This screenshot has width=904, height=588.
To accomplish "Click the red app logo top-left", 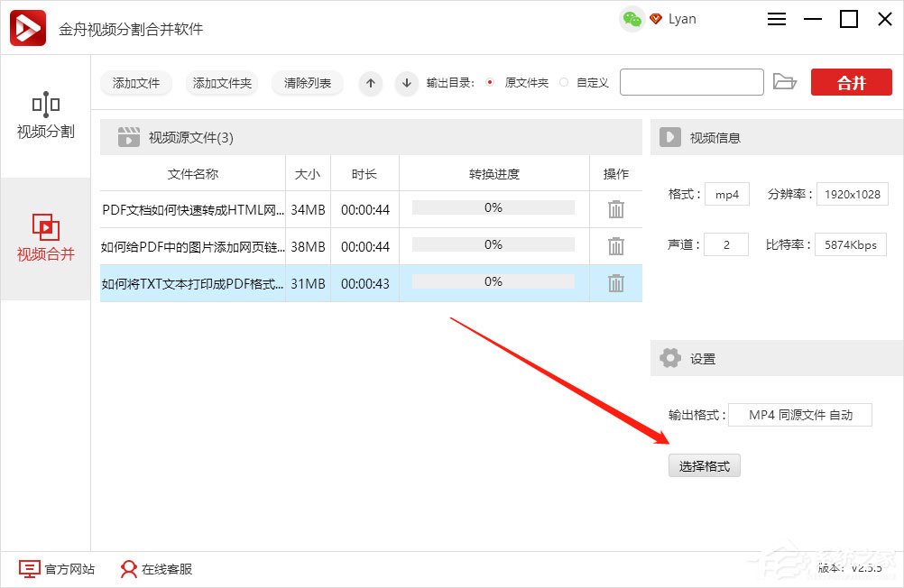I will (x=27, y=27).
